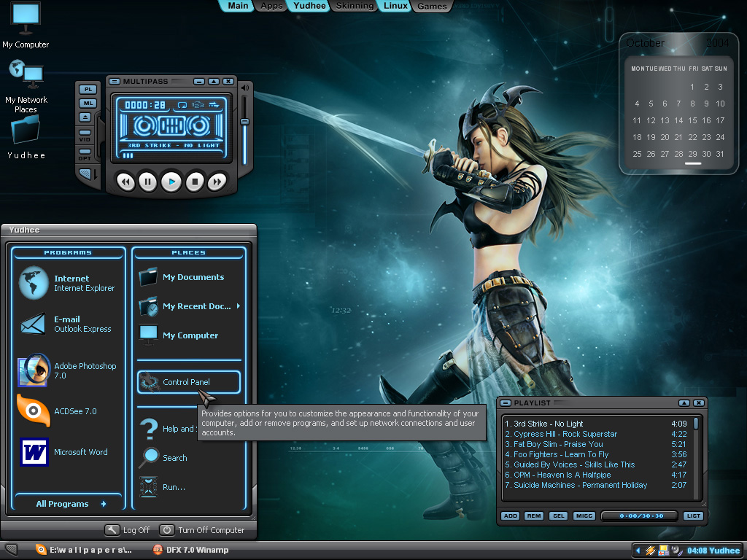The image size is (747, 560).
Task: Expand All Programs list
Action: pos(71,504)
